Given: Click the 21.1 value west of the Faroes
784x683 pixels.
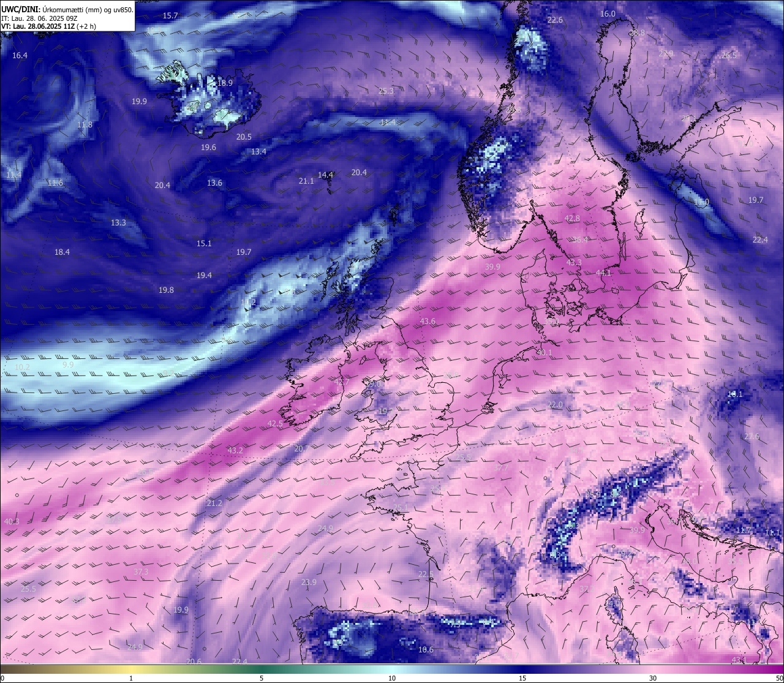Looking at the screenshot, I should [306, 181].
